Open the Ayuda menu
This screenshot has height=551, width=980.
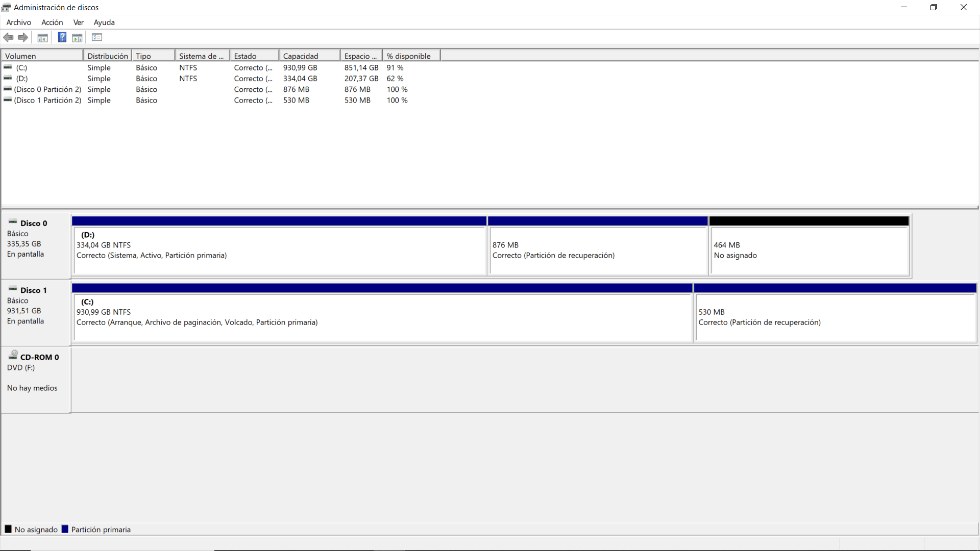pos(104,22)
